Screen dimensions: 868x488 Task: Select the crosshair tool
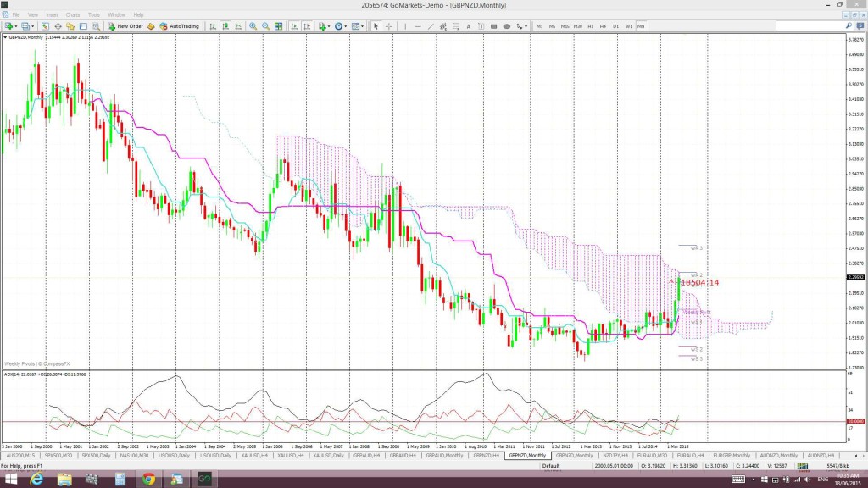(389, 26)
